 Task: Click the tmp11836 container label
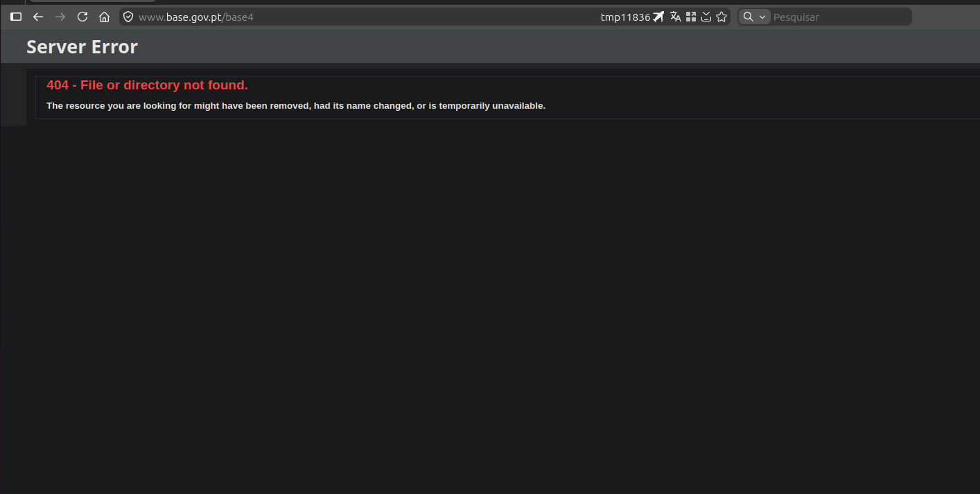pos(625,17)
